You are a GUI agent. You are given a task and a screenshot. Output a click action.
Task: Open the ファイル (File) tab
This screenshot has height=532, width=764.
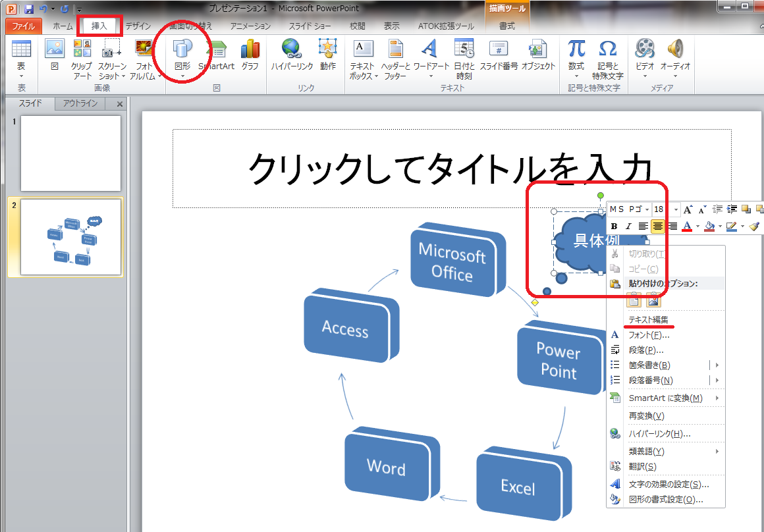24,26
